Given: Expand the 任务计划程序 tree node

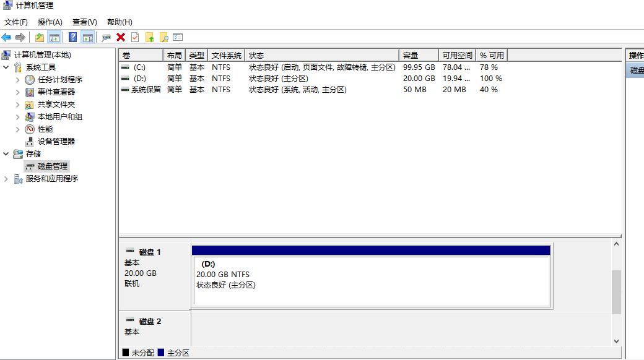Looking at the screenshot, I should click(x=18, y=80).
